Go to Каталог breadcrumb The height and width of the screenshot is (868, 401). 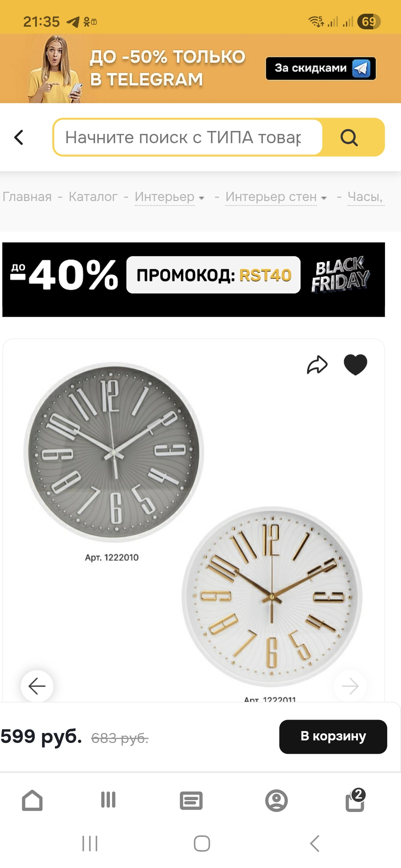click(x=93, y=197)
